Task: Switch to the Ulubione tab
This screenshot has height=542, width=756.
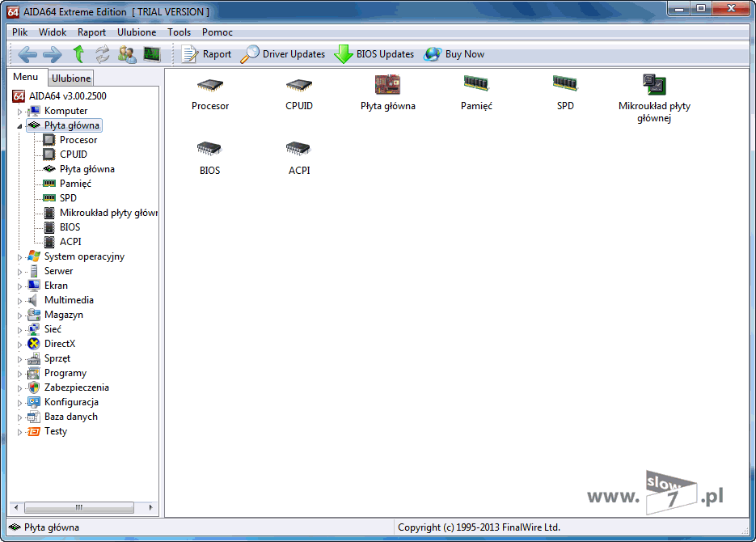Action: point(71,78)
